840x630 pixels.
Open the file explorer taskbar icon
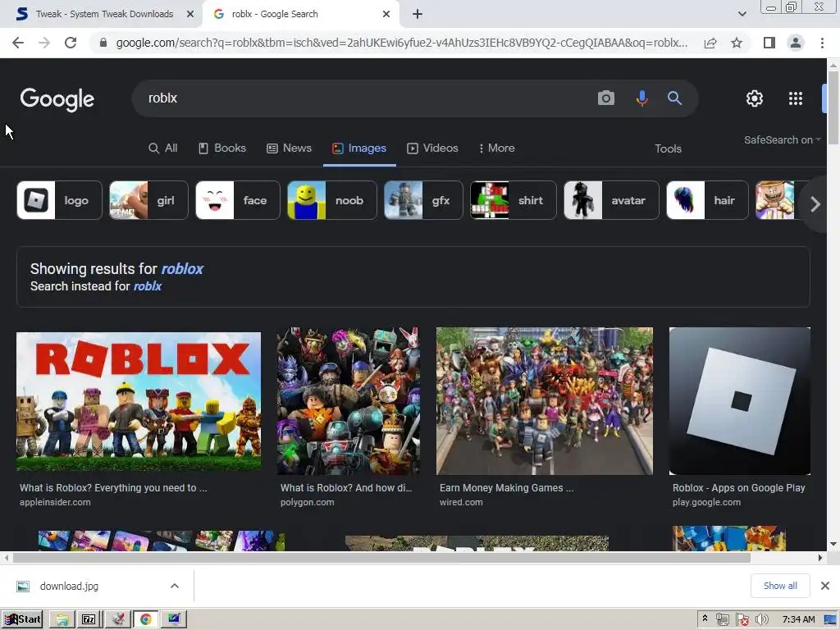62,620
